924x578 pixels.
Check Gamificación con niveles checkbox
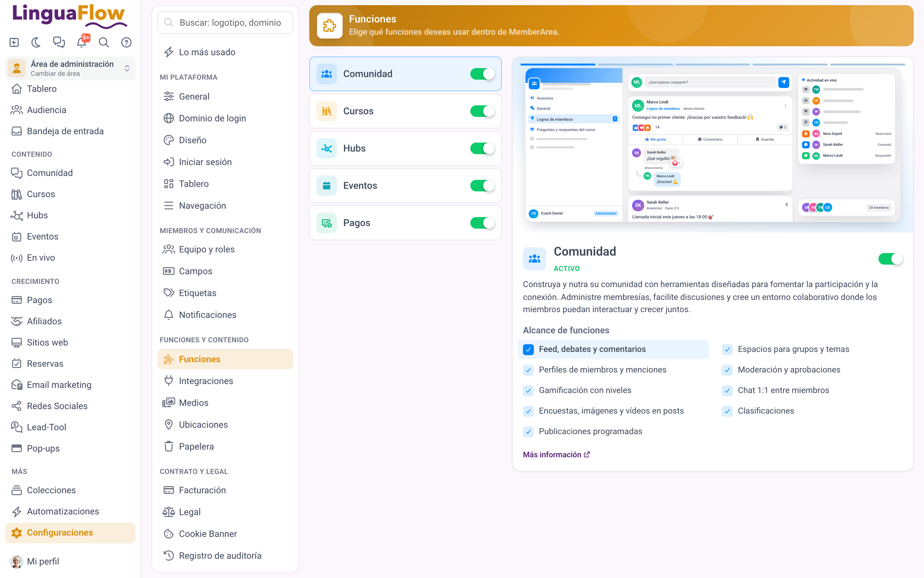pos(528,390)
